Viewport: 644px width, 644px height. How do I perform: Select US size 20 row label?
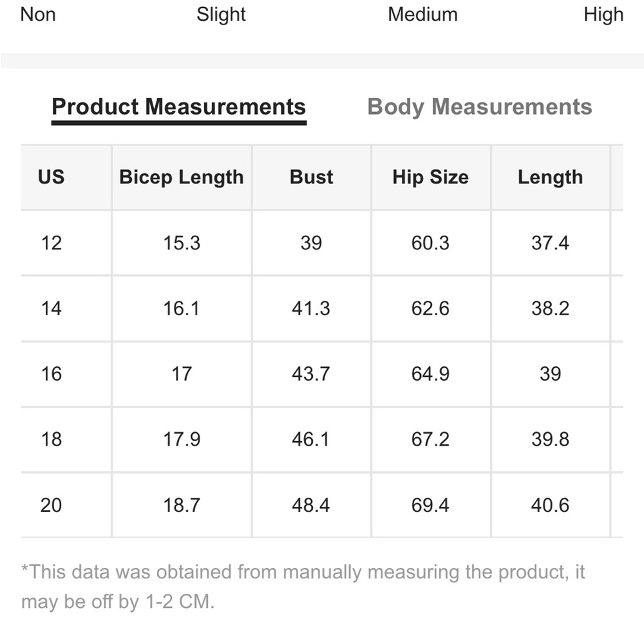click(52, 505)
